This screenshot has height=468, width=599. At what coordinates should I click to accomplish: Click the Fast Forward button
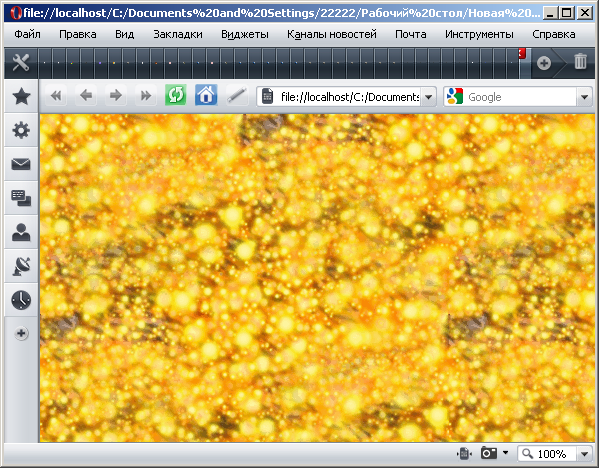pyautogui.click(x=146, y=96)
